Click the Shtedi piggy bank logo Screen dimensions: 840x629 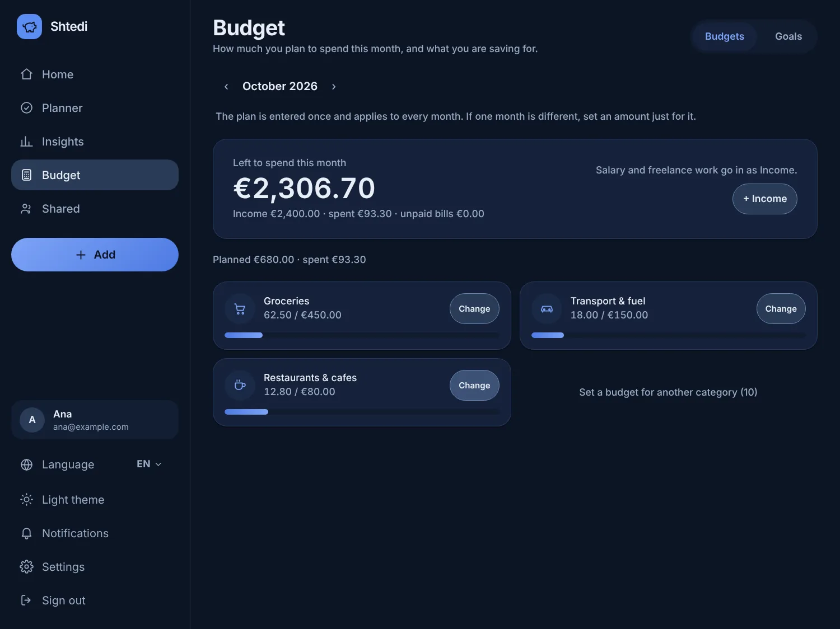click(29, 26)
